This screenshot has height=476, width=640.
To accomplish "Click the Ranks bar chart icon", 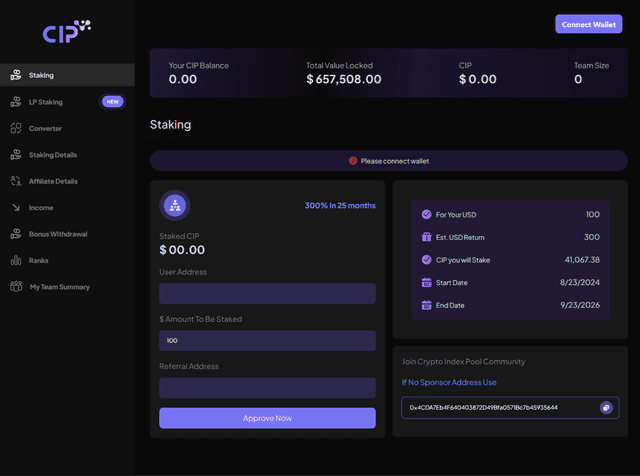I will [x=16, y=260].
